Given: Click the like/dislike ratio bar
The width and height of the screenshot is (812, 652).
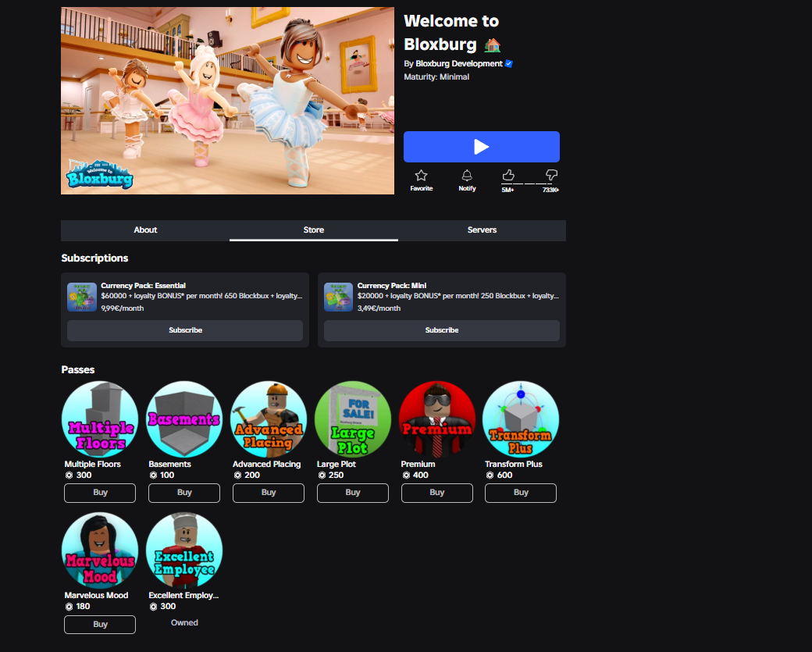Looking at the screenshot, I should pos(527,183).
